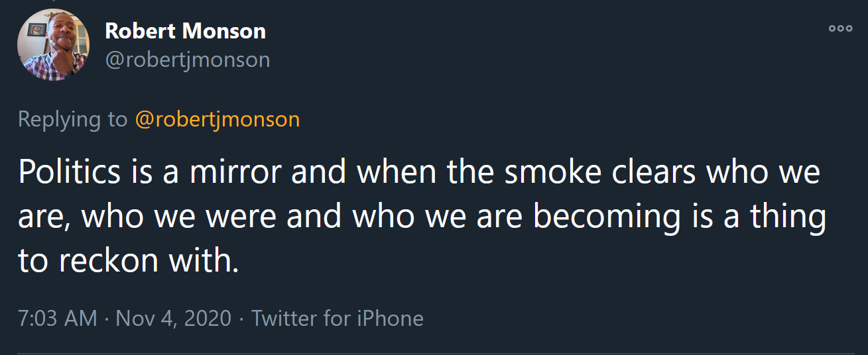The height and width of the screenshot is (355, 868).
Task: Follow the orange @robertjmonson mention link
Action: (217, 119)
